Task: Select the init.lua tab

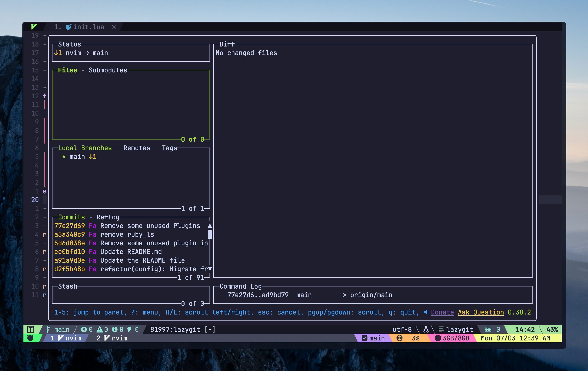Action: (x=83, y=27)
